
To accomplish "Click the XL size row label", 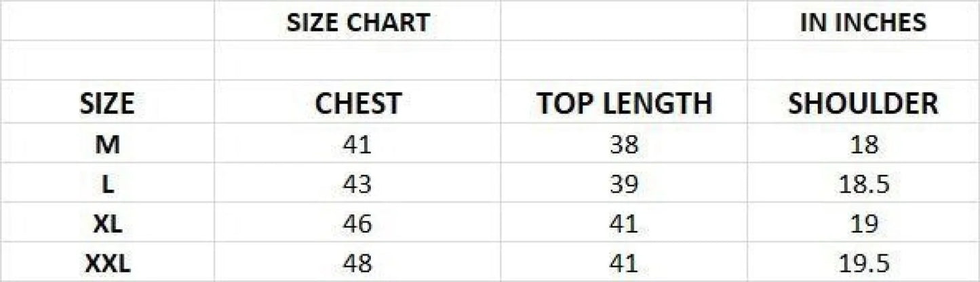I will coord(107,224).
